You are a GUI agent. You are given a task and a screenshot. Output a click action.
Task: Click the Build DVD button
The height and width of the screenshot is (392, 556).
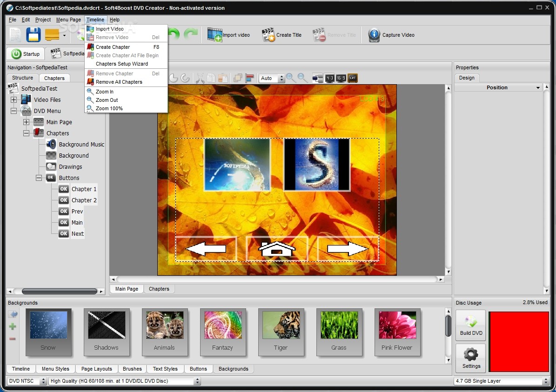[471, 326]
